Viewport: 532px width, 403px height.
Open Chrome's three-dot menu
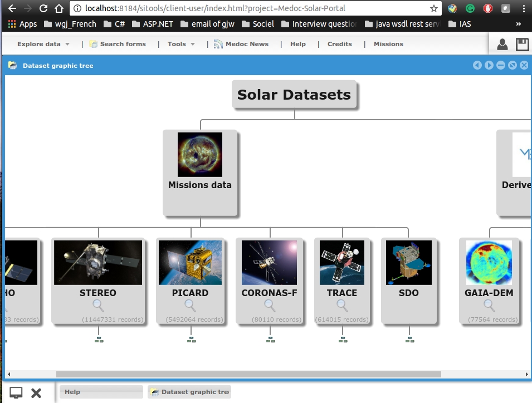524,8
